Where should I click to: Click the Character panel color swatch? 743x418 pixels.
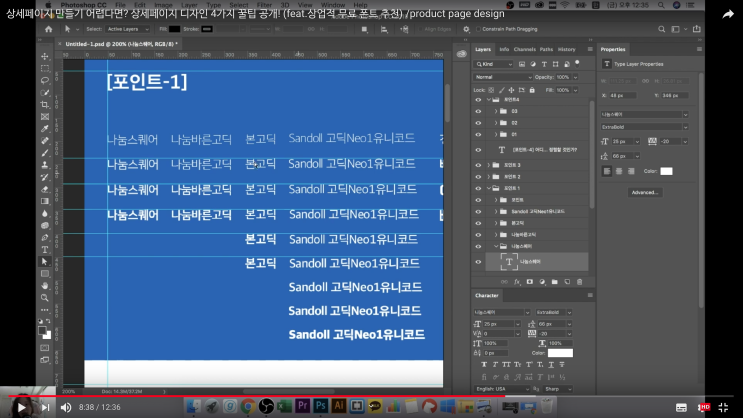coord(560,353)
